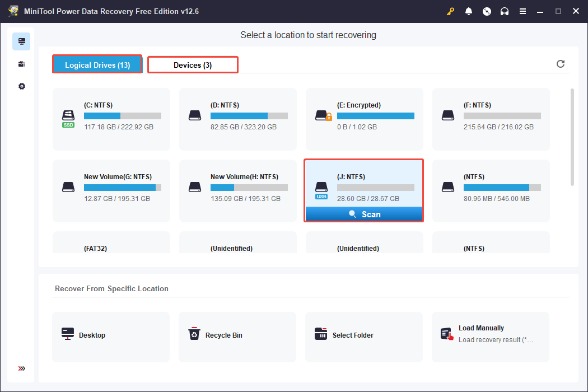Select the Logical Drives tab
This screenshot has height=392, width=588.
97,64
